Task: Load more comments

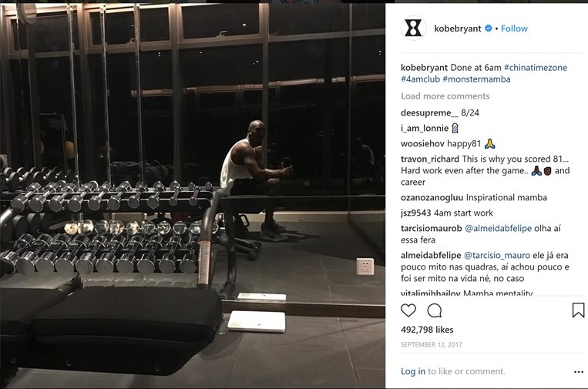Action: pyautogui.click(x=445, y=96)
